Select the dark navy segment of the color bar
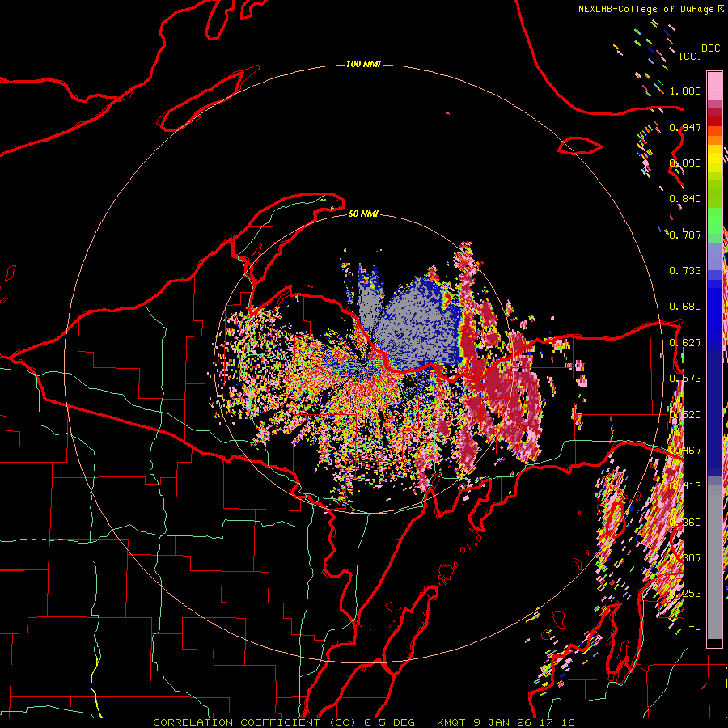The height and width of the screenshot is (728, 728). tap(714, 413)
